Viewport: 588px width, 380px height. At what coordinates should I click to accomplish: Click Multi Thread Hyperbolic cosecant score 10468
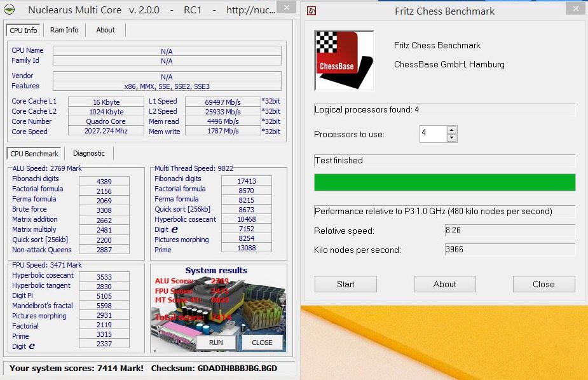point(247,219)
